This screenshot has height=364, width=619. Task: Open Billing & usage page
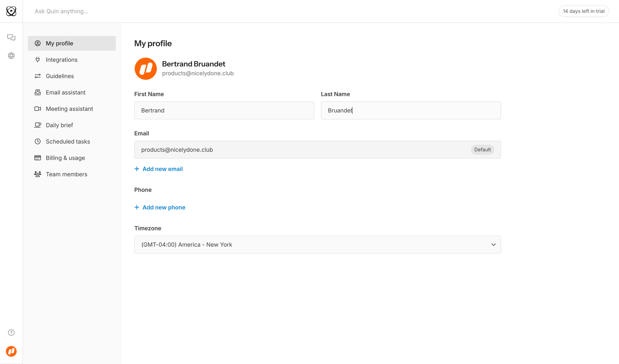pos(65,158)
